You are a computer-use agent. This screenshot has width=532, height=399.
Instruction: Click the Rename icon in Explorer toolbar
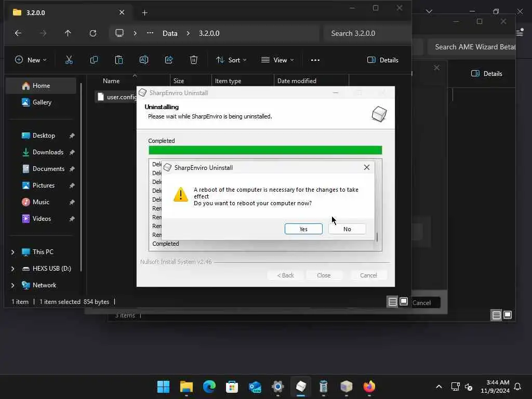pos(144,60)
